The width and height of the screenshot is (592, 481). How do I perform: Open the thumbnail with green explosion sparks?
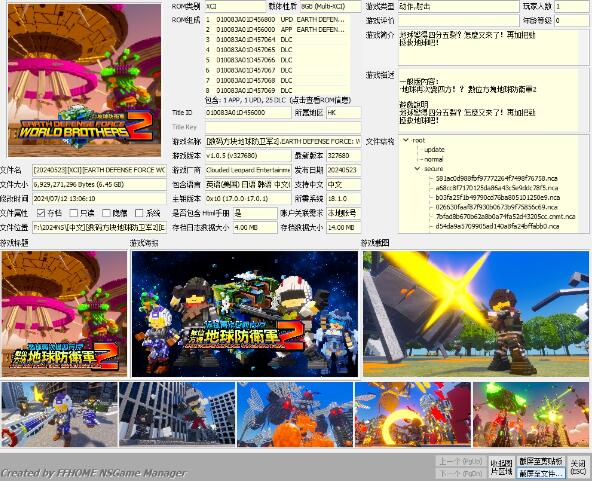531,414
